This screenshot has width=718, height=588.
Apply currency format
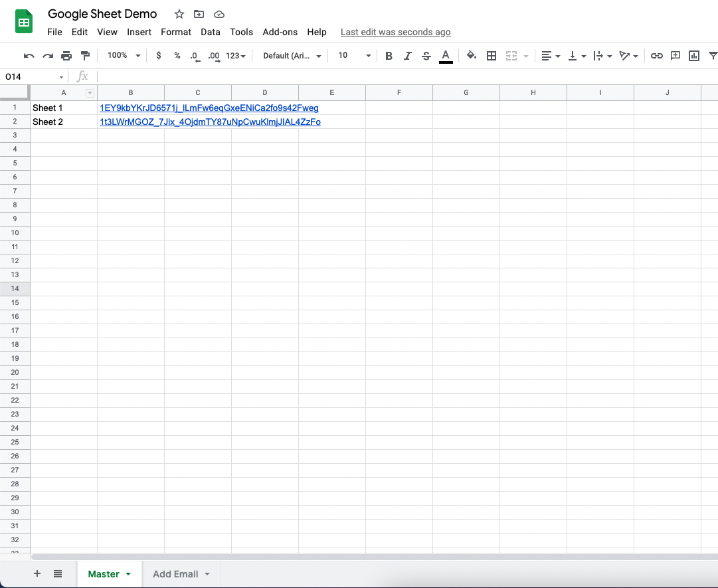coord(158,56)
